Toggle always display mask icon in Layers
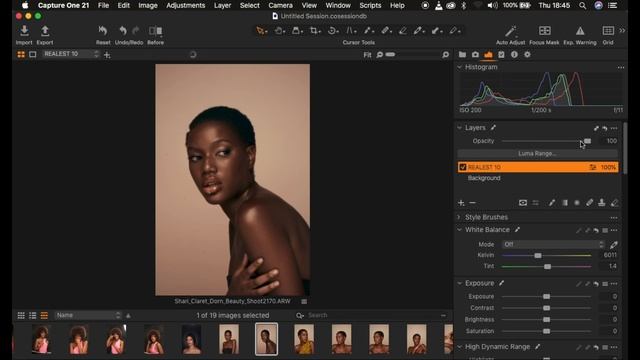Image resolution: width=640 pixels, height=360 pixels. (523, 203)
